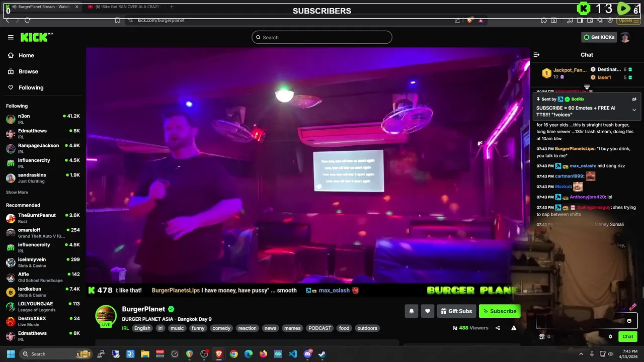
Task: Open Alfie's Old School RuneScape stream
Action: pos(43,277)
